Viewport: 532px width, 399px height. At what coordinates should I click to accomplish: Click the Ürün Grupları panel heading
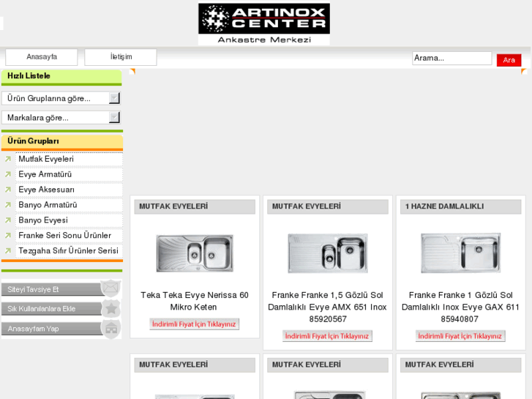62,142
